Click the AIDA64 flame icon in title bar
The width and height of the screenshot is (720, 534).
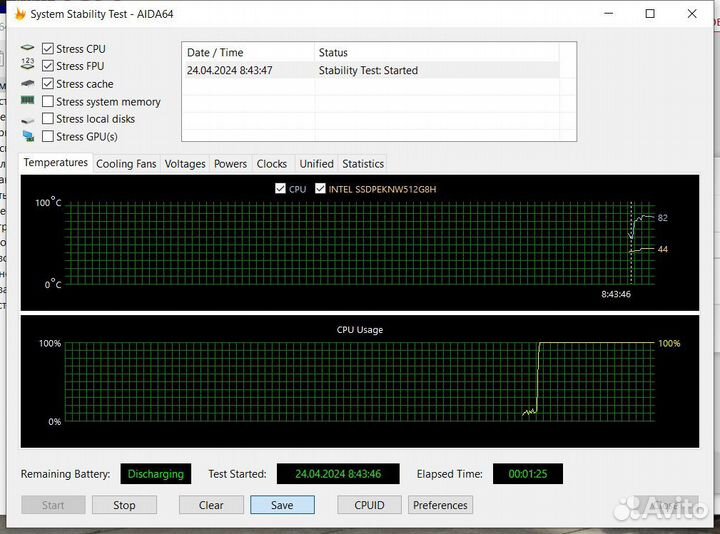pyautogui.click(x=20, y=14)
